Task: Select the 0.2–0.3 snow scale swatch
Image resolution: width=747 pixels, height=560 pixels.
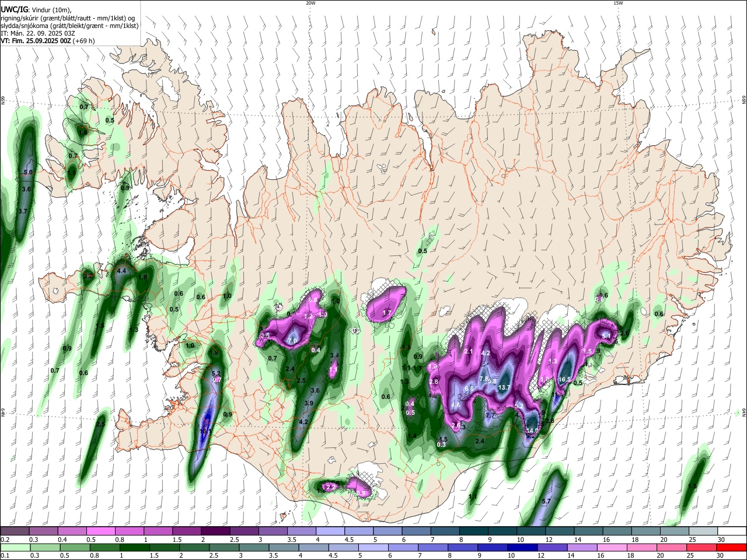Action: coord(15,530)
